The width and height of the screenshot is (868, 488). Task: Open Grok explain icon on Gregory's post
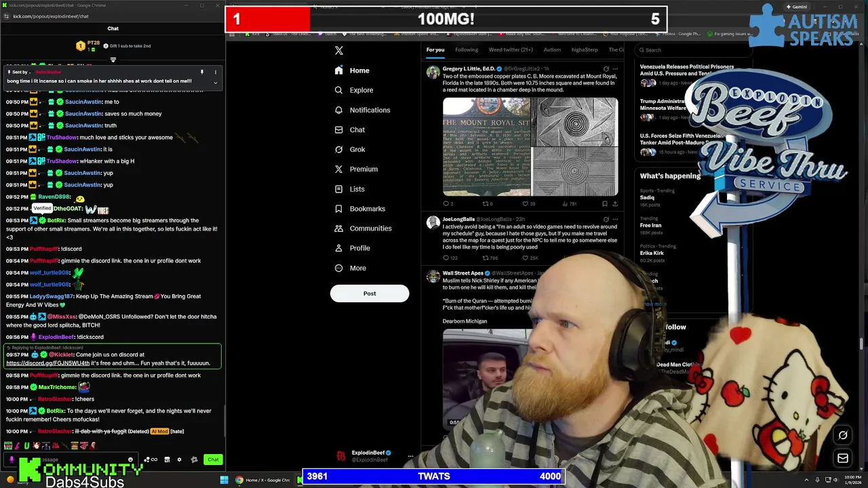pyautogui.click(x=606, y=68)
